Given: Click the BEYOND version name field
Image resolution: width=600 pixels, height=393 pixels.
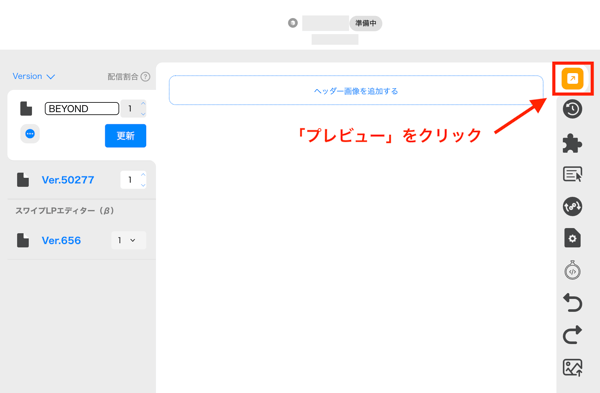Looking at the screenshot, I should click(x=82, y=109).
